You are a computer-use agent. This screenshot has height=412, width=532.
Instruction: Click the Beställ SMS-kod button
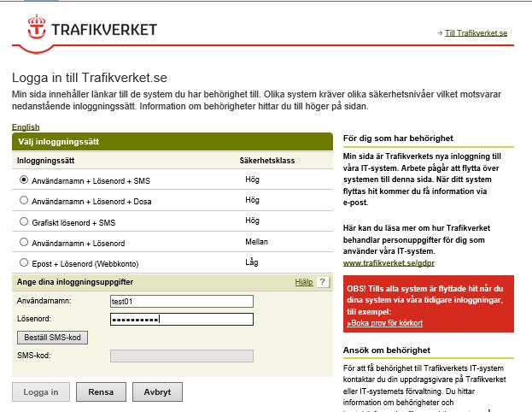(53, 338)
